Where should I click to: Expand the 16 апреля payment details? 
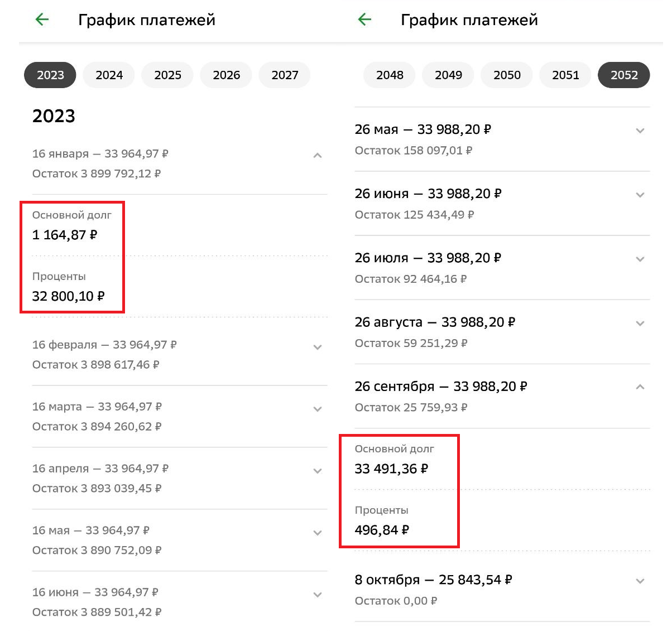[318, 471]
